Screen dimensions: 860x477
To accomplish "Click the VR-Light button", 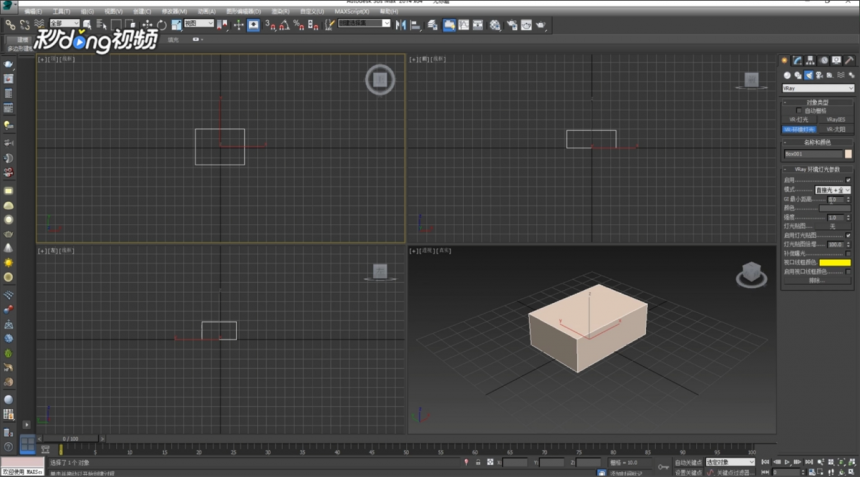I will 799,120.
